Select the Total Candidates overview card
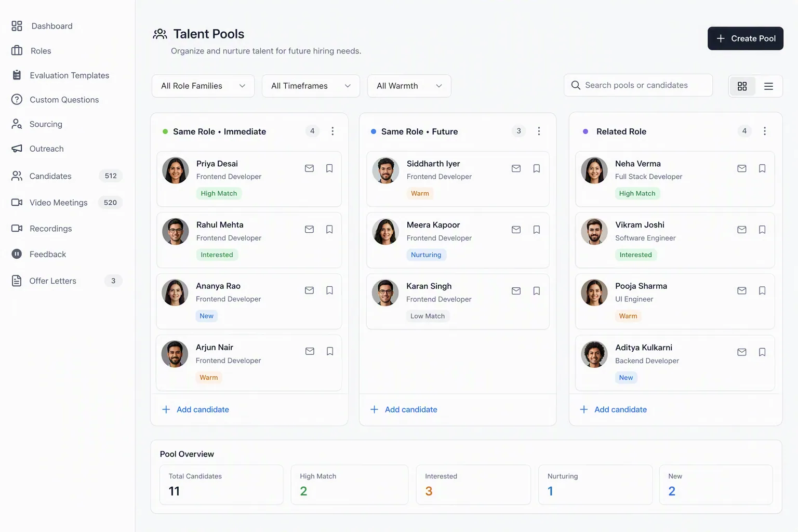The image size is (798, 532). (221, 485)
